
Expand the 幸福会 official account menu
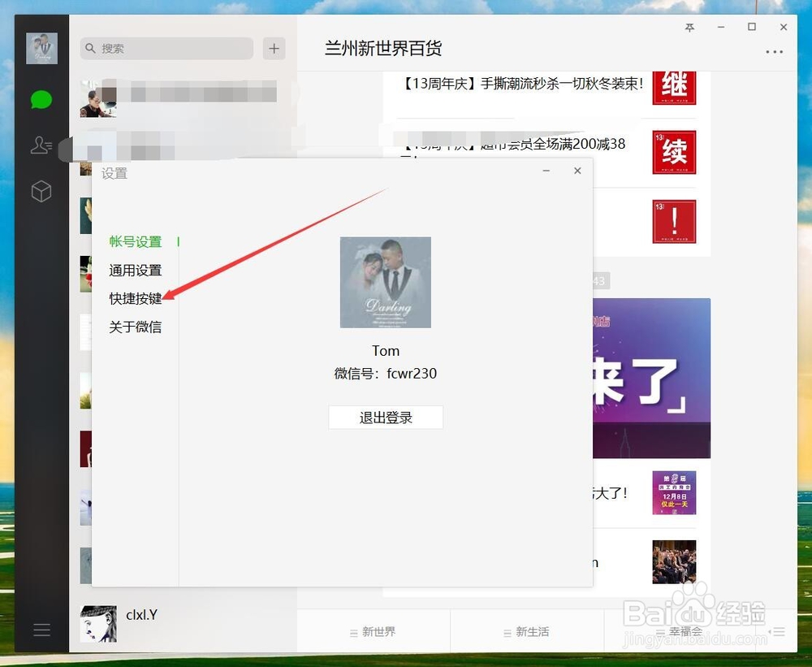click(x=685, y=631)
